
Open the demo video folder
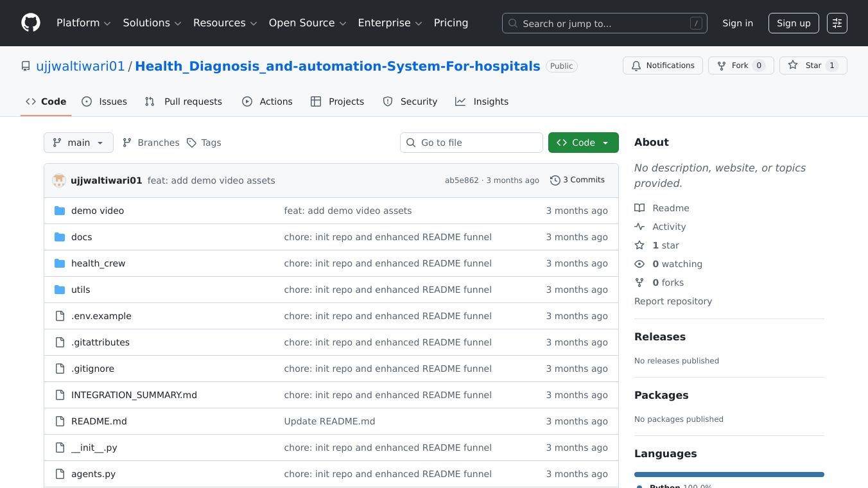click(x=98, y=211)
